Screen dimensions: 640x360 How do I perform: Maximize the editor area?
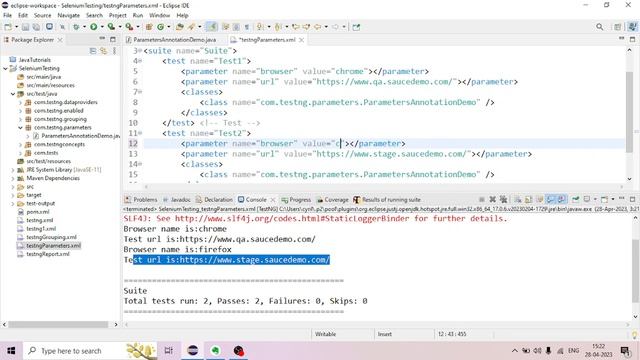tap(632, 39)
